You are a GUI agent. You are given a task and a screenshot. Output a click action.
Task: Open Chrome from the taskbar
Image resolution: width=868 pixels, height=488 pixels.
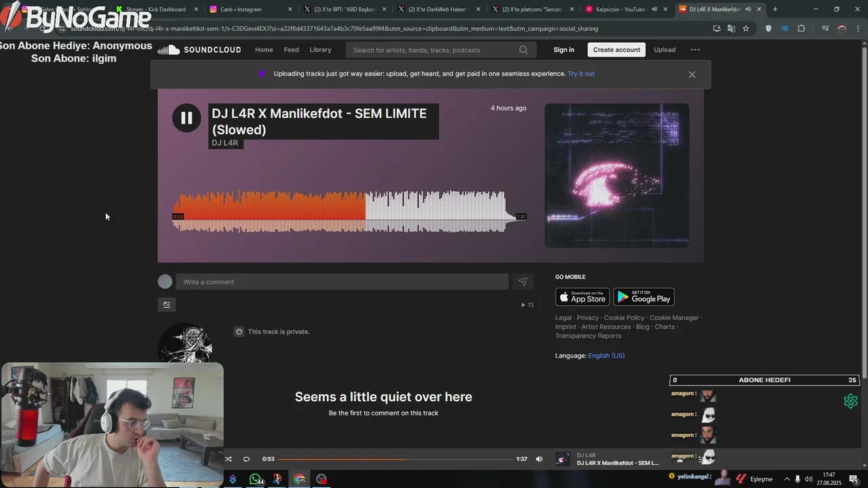click(299, 479)
